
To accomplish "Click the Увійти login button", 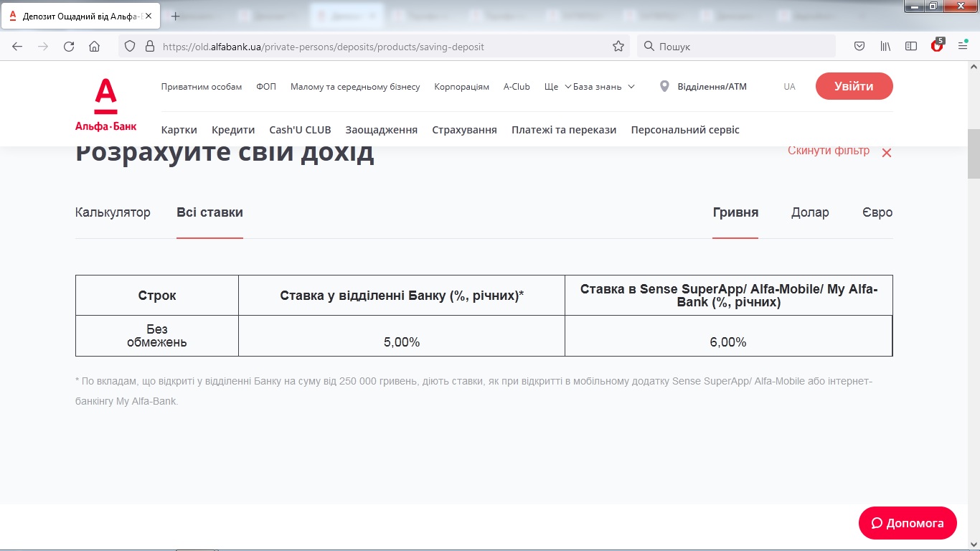I will coord(854,86).
